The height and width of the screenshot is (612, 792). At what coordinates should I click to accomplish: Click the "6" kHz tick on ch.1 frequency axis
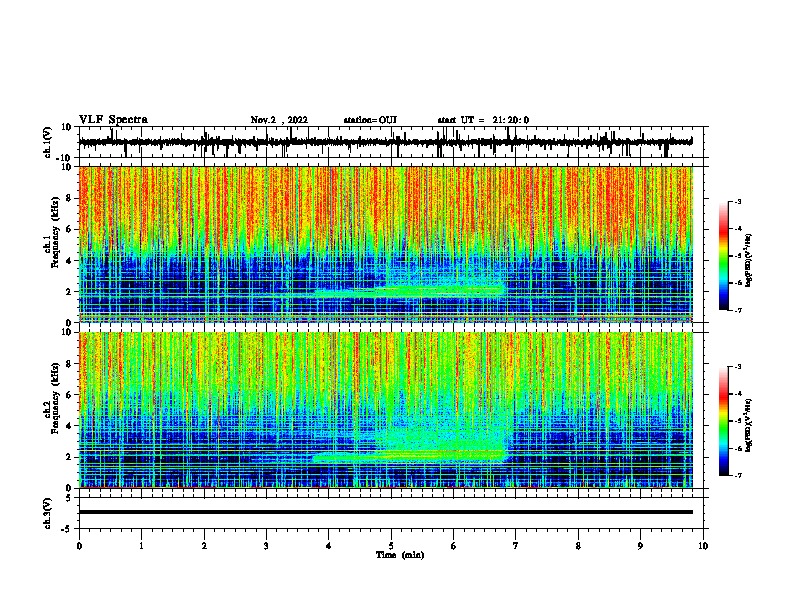(x=69, y=229)
